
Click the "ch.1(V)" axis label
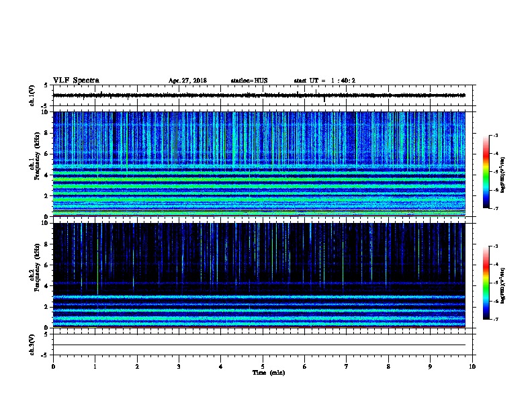pyautogui.click(x=32, y=95)
